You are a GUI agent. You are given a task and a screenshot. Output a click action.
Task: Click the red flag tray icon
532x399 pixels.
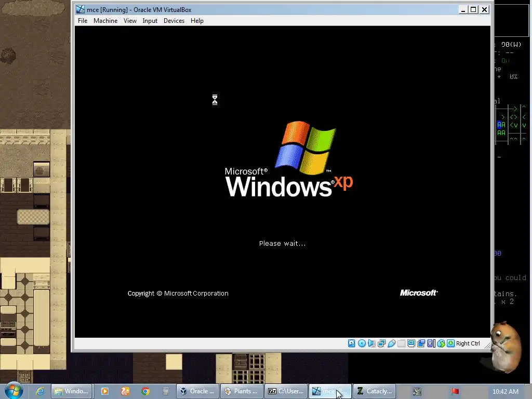tap(455, 391)
